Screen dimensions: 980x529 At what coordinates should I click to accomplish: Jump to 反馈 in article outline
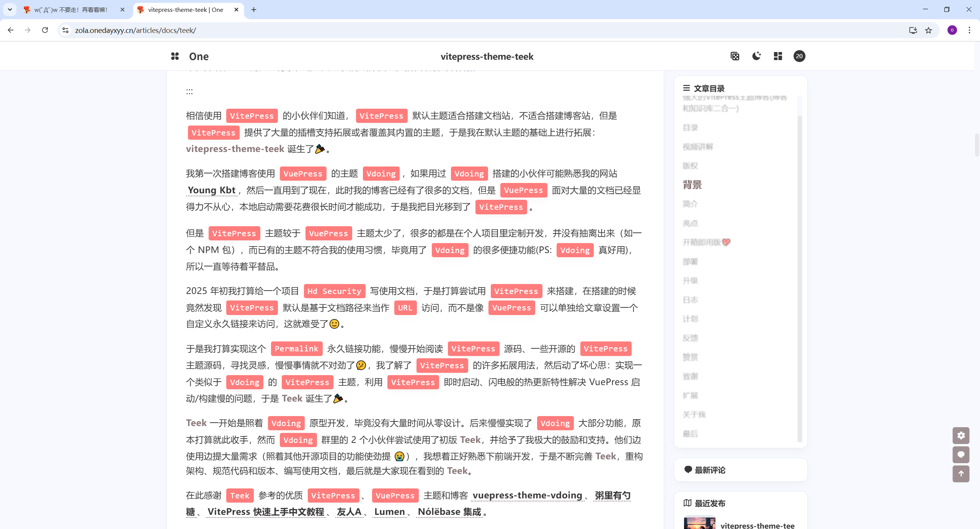(690, 338)
